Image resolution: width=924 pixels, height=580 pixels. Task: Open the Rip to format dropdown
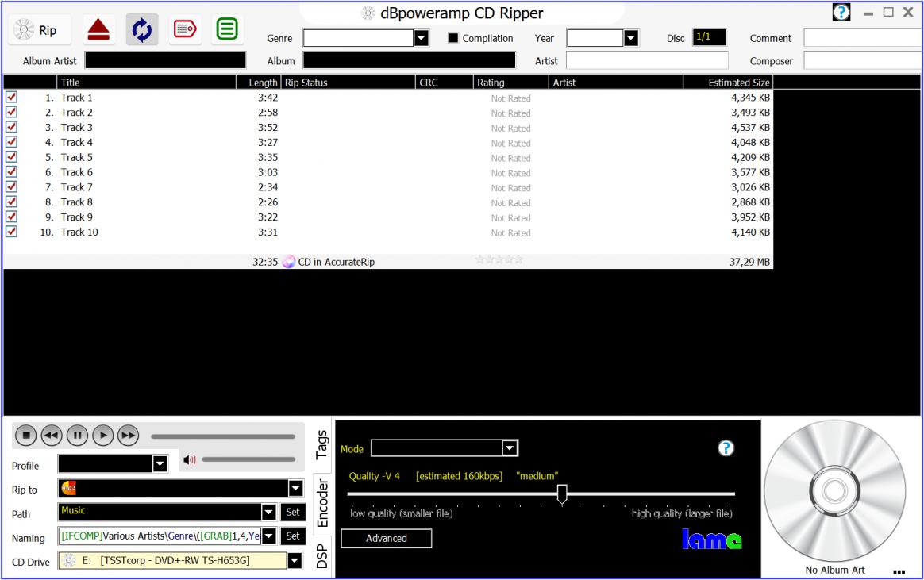coord(295,489)
